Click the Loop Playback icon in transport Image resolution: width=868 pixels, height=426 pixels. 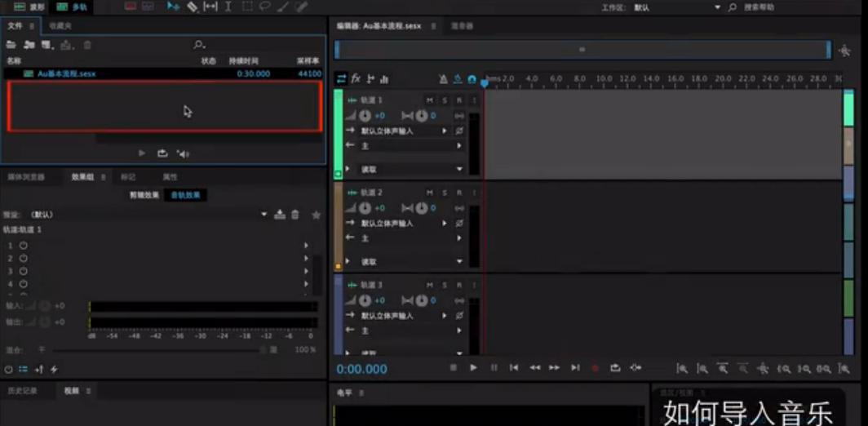615,368
